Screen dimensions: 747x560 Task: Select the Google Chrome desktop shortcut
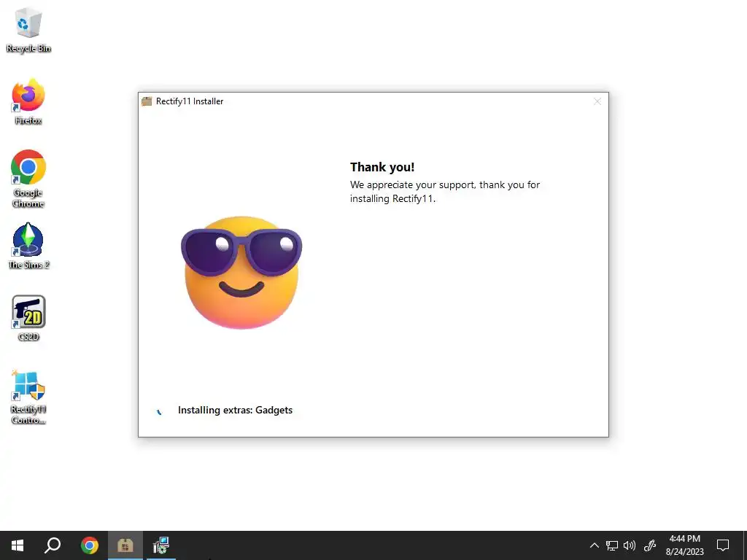pyautogui.click(x=28, y=179)
